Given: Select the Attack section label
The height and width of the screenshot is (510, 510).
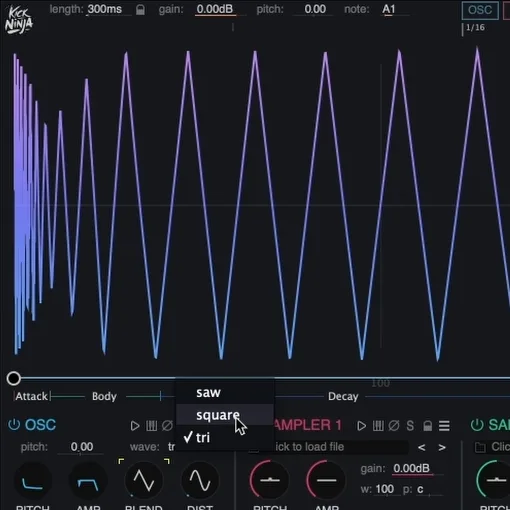Looking at the screenshot, I should point(32,396).
